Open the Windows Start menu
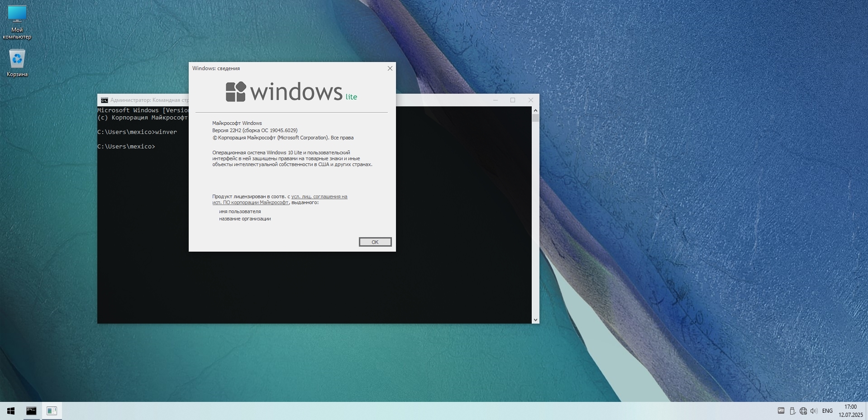The width and height of the screenshot is (868, 420). pyautogui.click(x=11, y=411)
